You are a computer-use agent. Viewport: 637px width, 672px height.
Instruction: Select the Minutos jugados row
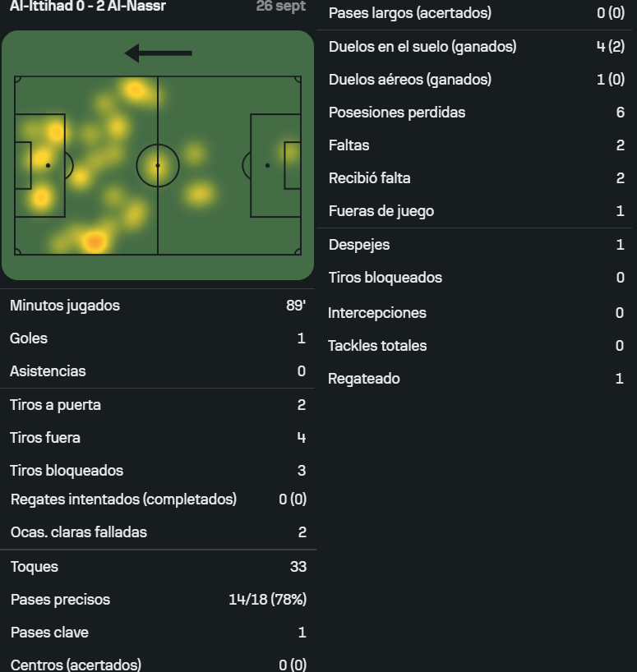pos(158,306)
